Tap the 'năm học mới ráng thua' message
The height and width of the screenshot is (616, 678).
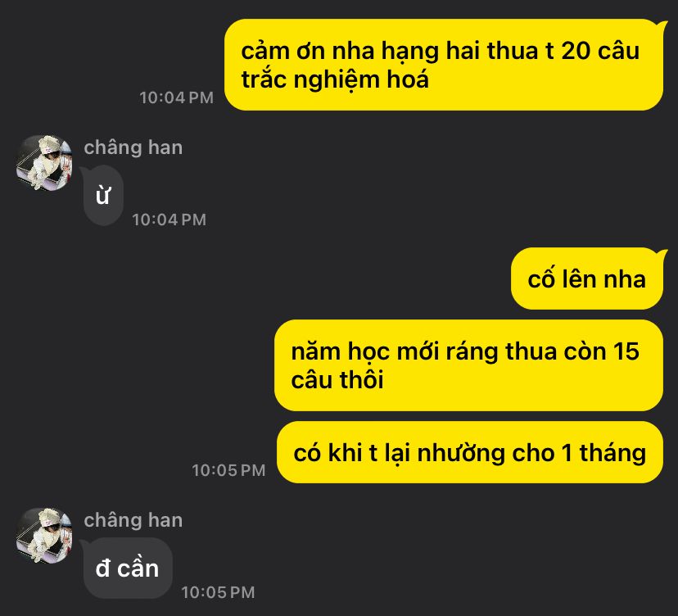coord(468,365)
